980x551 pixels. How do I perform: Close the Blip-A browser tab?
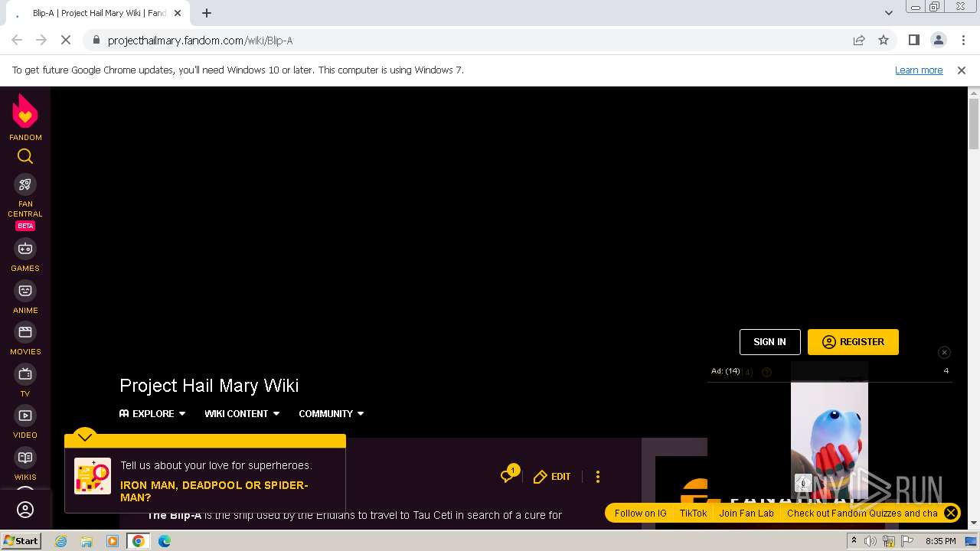tap(178, 13)
